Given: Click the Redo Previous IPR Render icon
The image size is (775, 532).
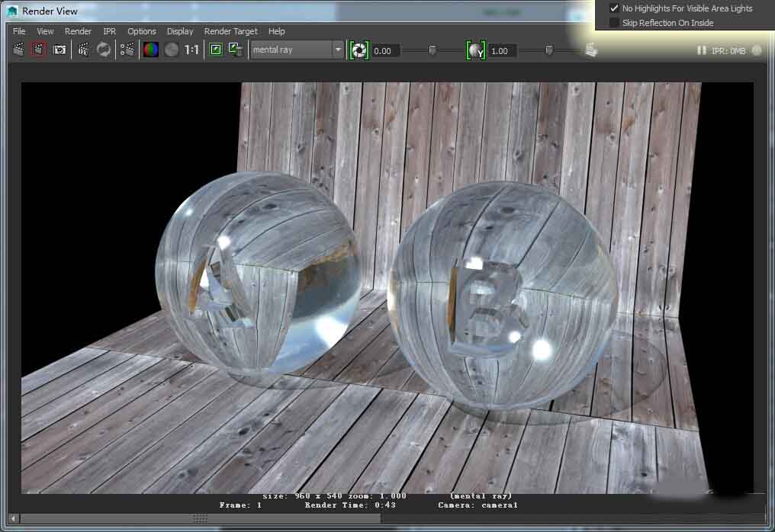Looking at the screenshot, I should point(84,50).
